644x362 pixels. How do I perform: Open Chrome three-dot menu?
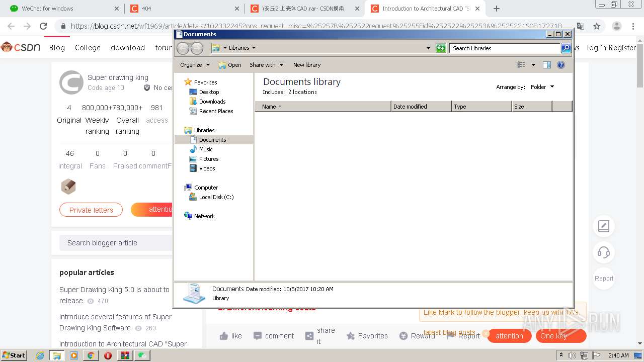tap(633, 26)
